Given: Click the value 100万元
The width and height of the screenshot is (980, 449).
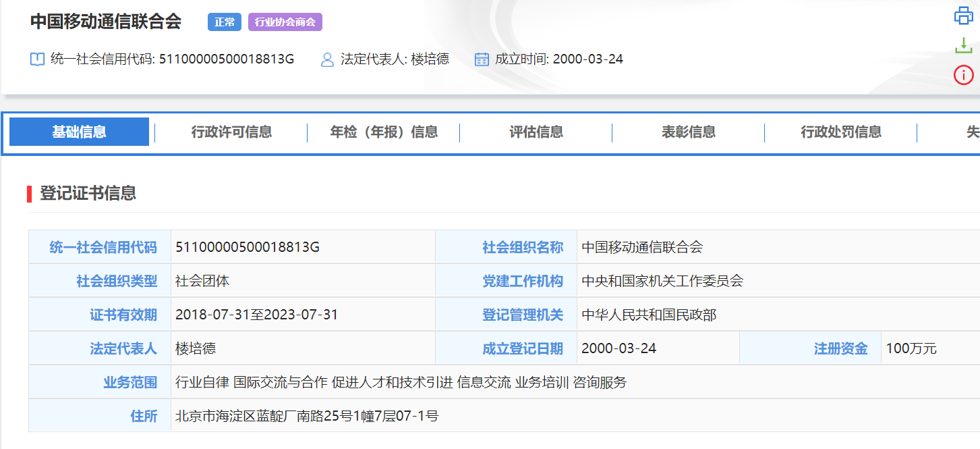Looking at the screenshot, I should tap(911, 348).
